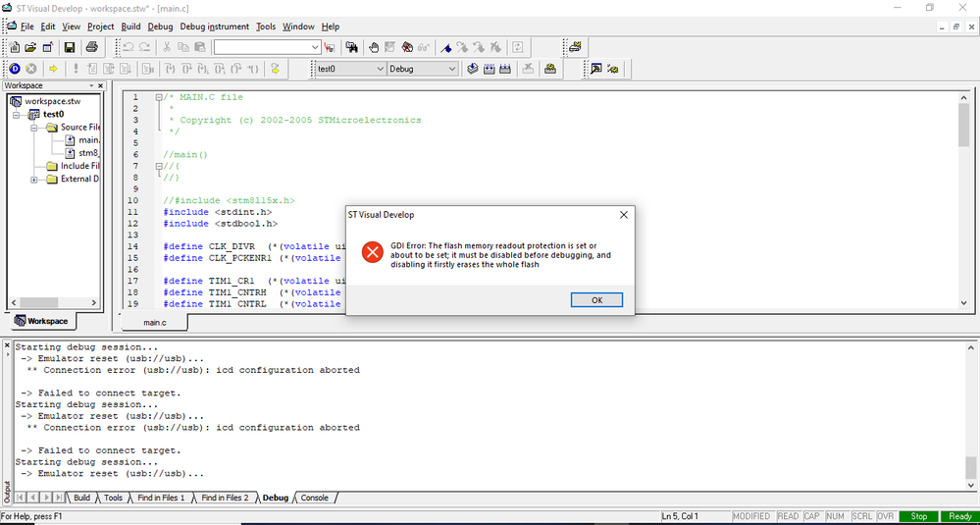Open the Project menu

101,26
